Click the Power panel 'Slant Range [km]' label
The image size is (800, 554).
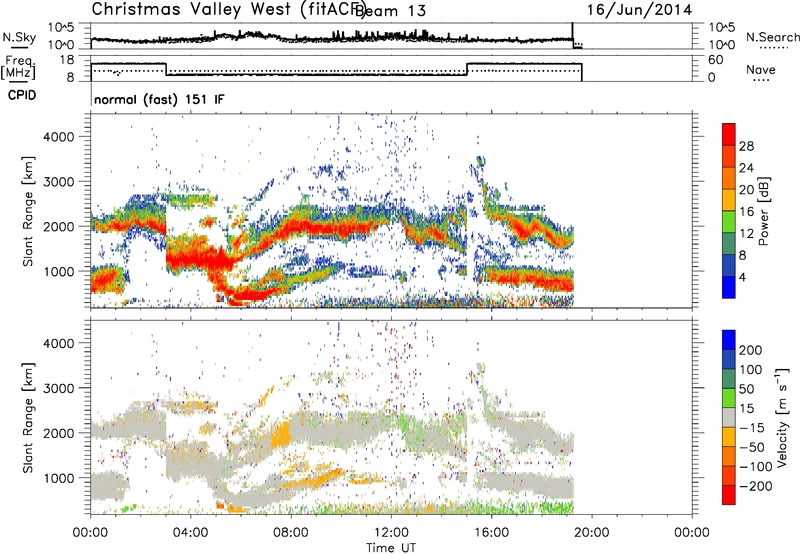(x=28, y=211)
